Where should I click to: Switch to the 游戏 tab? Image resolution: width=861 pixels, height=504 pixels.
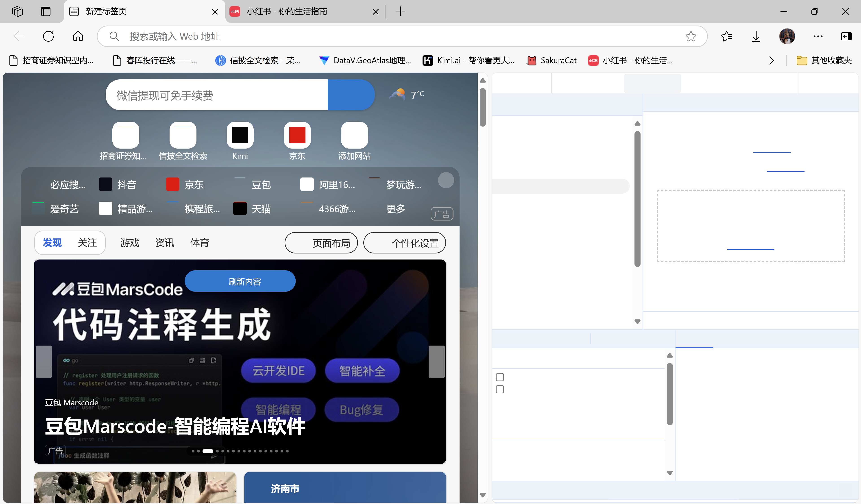(x=129, y=242)
